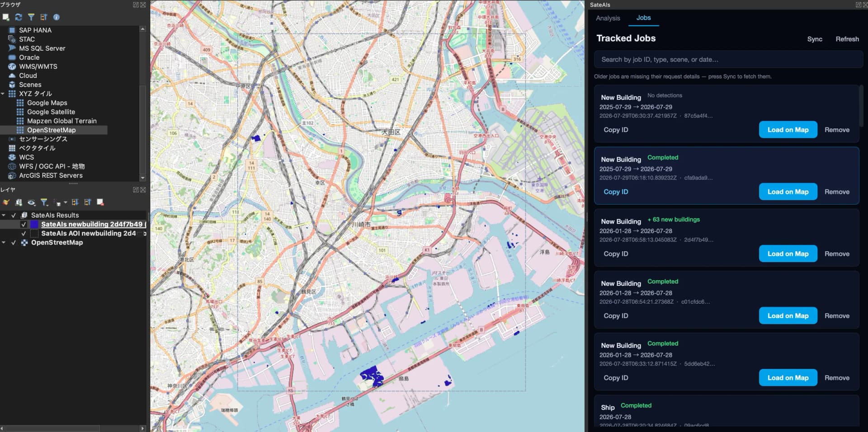The image size is (868, 432).
Task: Load job 5dd6eb42 on map
Action: (788, 378)
